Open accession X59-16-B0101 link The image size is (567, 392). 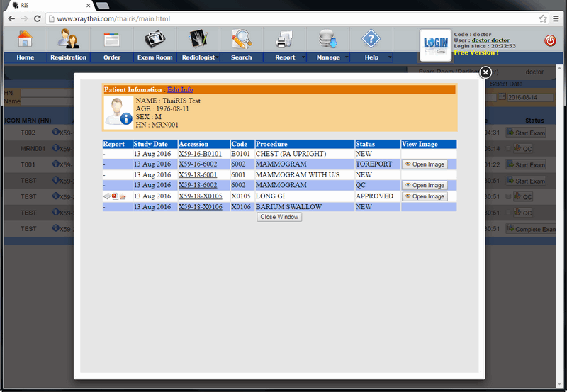pyautogui.click(x=200, y=154)
